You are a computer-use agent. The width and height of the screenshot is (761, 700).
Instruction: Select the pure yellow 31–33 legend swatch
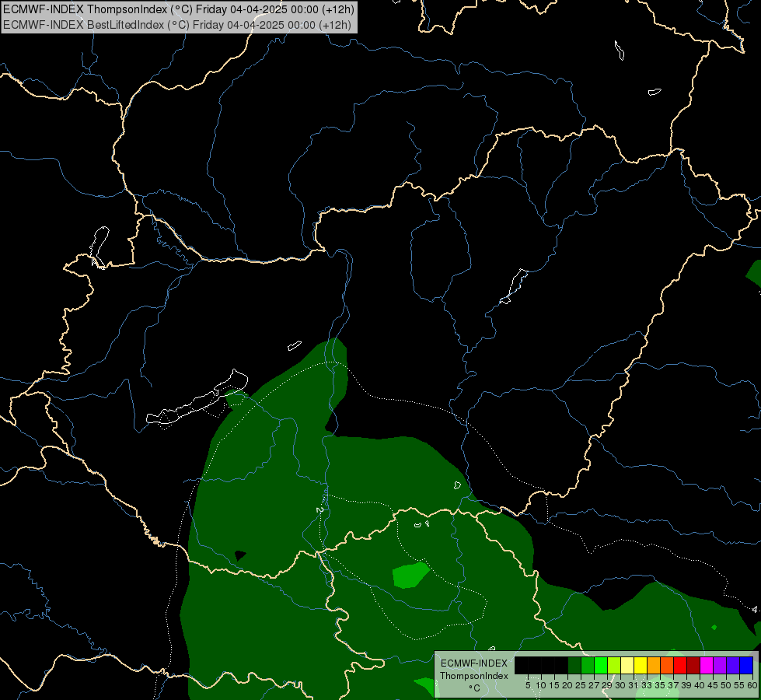point(641,665)
